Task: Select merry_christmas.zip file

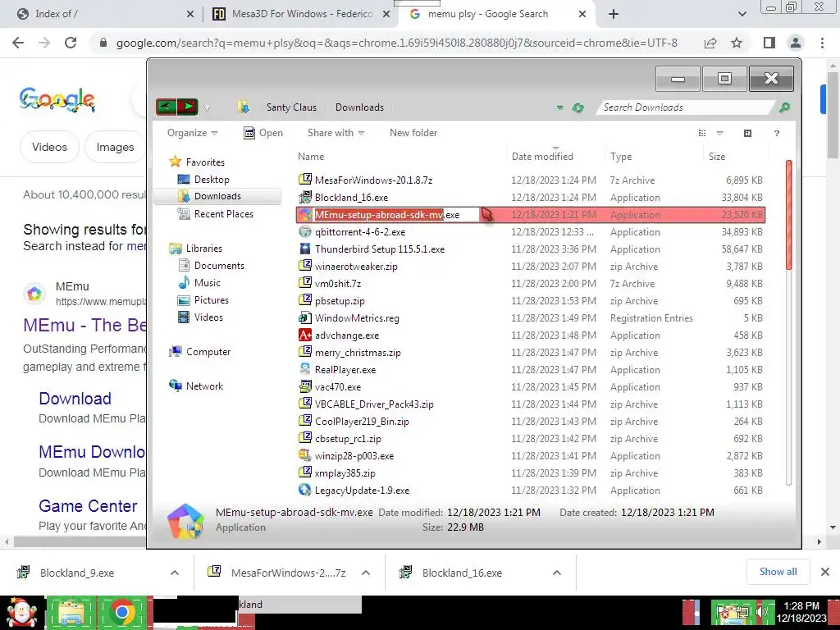Action: (x=358, y=353)
